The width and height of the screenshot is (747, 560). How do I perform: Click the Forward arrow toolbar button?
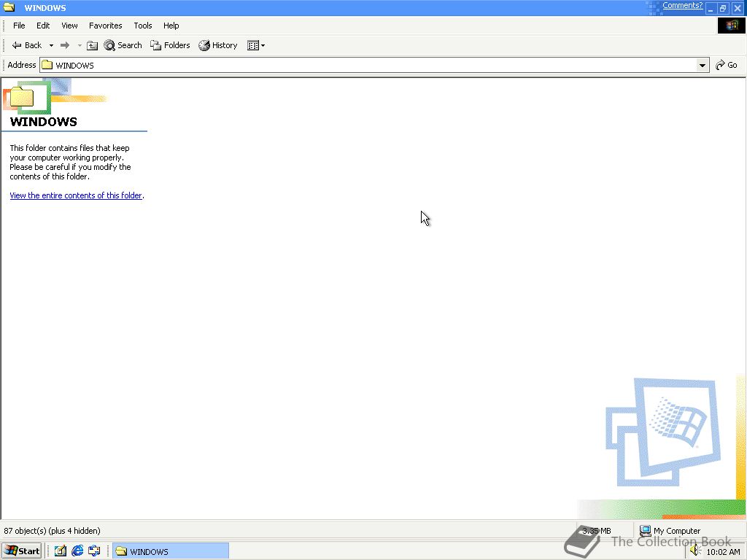tap(65, 45)
